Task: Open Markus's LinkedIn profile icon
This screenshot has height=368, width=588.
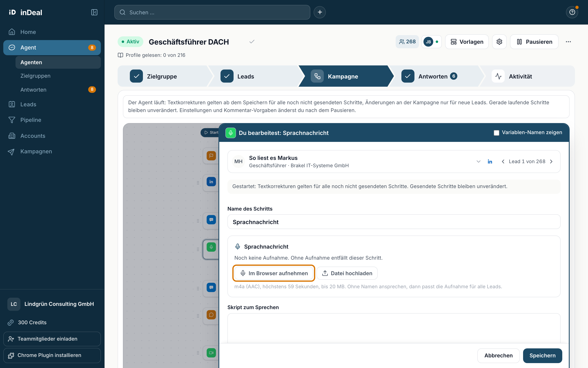Action: (490, 162)
